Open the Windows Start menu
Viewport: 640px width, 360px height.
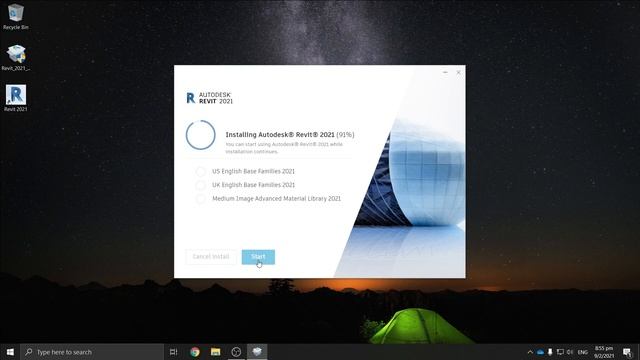10,352
